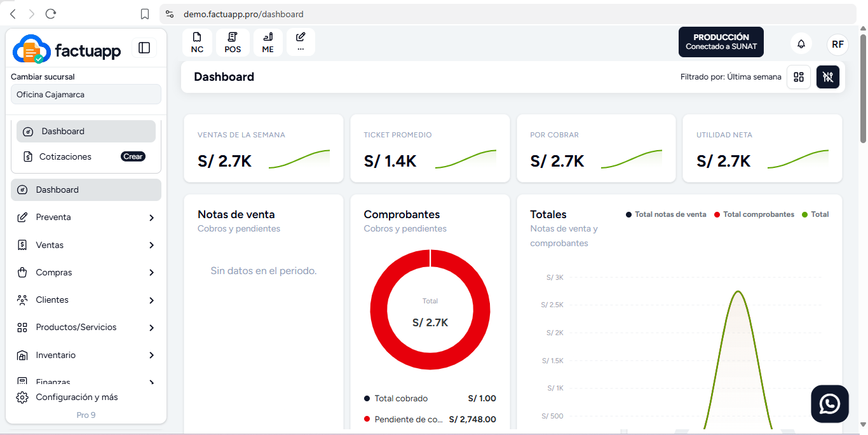This screenshot has width=868, height=435.
Task: Click the address bar URL demo.factuapp.pro/dashboard
Action: [x=243, y=14]
